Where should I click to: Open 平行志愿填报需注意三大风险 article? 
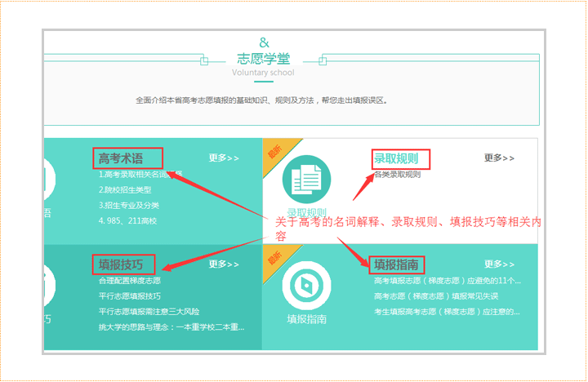[149, 312]
